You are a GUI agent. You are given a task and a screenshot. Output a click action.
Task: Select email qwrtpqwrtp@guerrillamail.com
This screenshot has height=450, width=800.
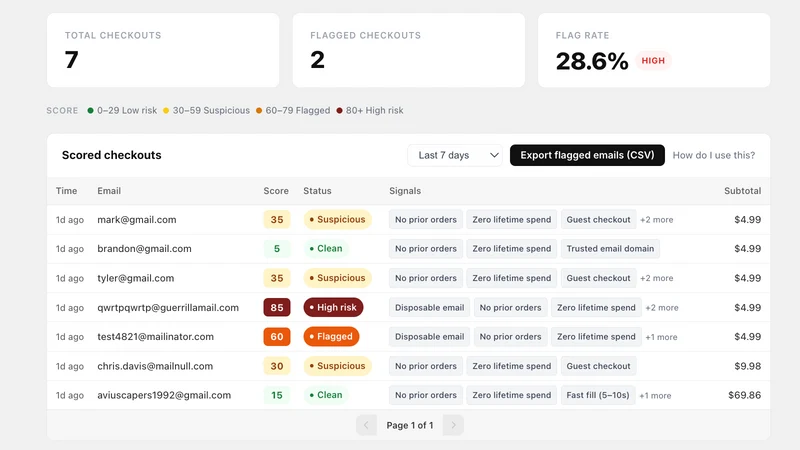tap(168, 308)
